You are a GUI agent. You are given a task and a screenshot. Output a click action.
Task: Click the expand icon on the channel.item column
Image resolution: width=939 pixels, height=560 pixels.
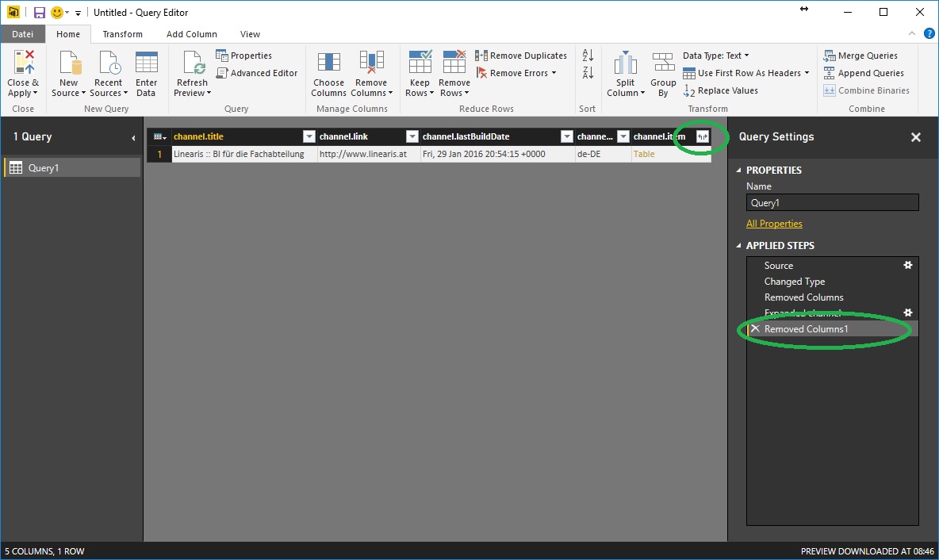pyautogui.click(x=702, y=136)
